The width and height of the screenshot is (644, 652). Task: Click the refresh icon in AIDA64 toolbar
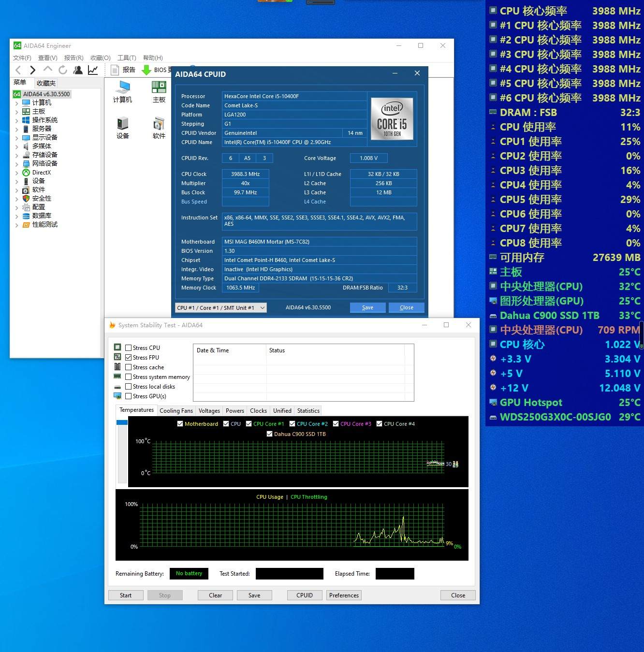pyautogui.click(x=63, y=70)
